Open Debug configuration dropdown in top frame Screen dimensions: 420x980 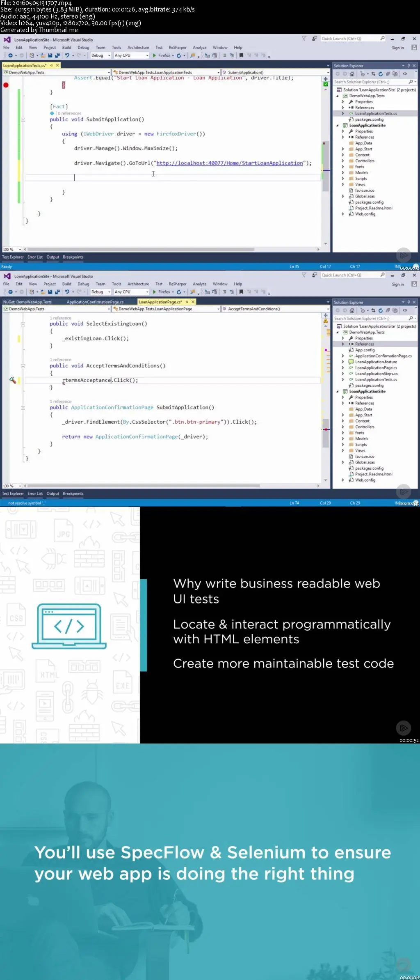tap(100, 55)
